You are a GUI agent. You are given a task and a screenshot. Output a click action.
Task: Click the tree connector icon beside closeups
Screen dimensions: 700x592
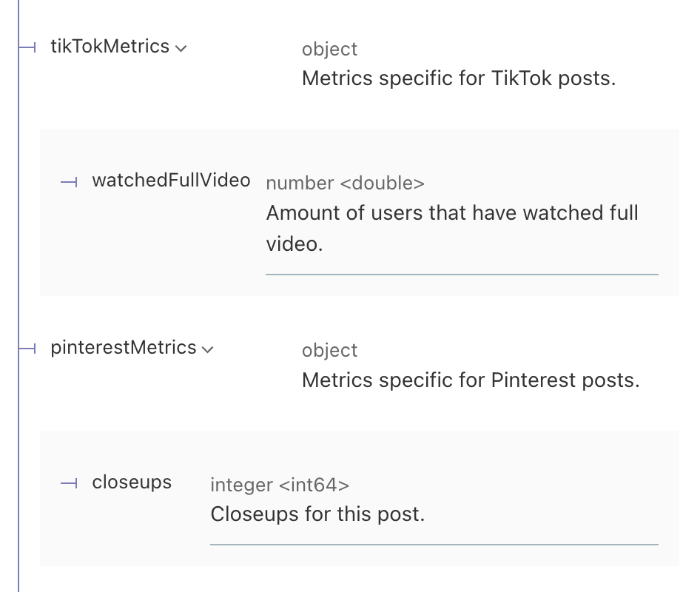tap(69, 483)
